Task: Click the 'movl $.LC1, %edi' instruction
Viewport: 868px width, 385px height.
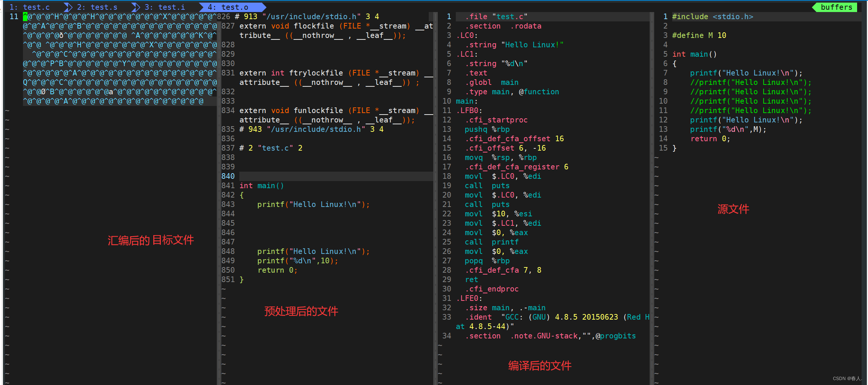Action: point(503,223)
